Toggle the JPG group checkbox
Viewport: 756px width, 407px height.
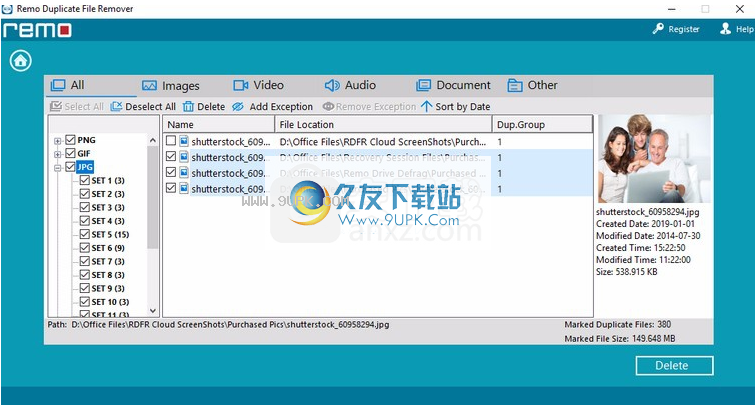(x=70, y=167)
